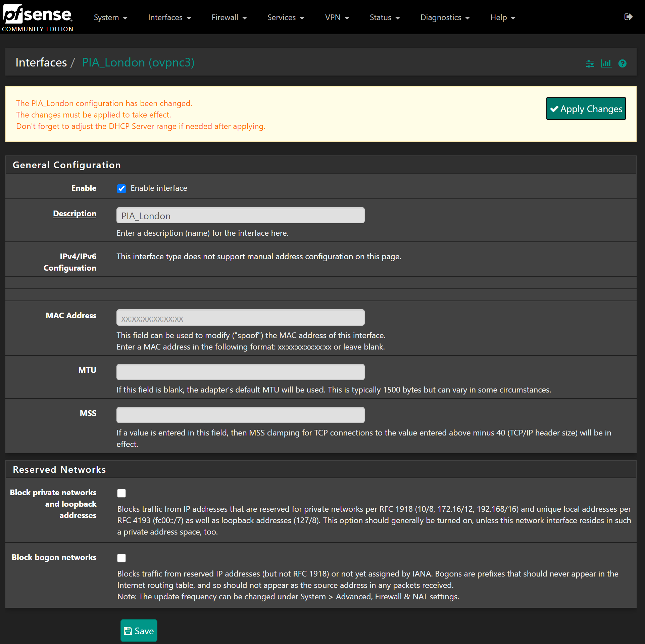Click the pfSense interface statistics icon
Image resolution: width=645 pixels, height=644 pixels.
[x=606, y=63]
